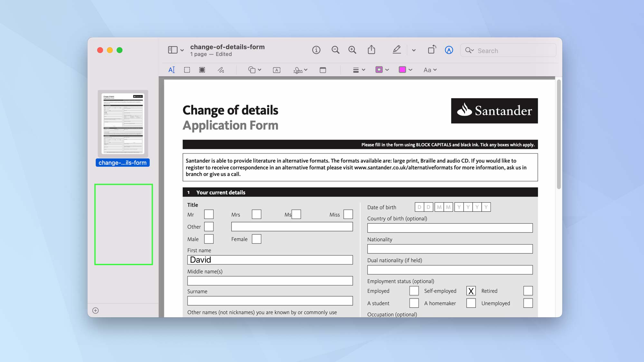Open the Shapes dropdown
Viewport: 644px width, 362px height.
(254, 70)
